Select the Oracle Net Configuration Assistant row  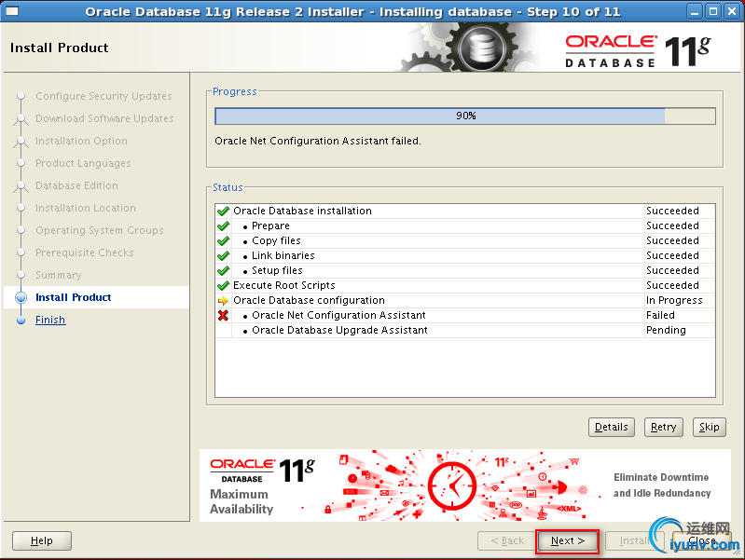pyautogui.click(x=465, y=315)
